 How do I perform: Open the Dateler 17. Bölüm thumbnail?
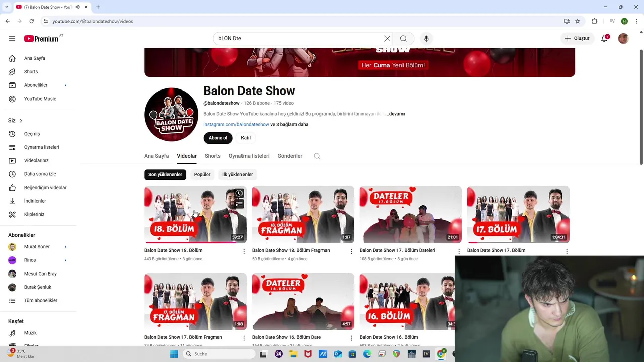pos(411,215)
